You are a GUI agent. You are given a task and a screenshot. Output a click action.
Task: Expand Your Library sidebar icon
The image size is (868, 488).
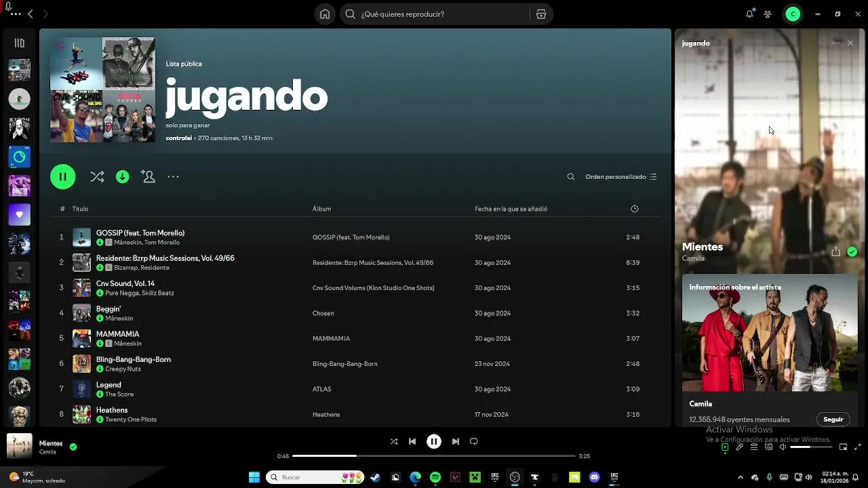pos(19,43)
